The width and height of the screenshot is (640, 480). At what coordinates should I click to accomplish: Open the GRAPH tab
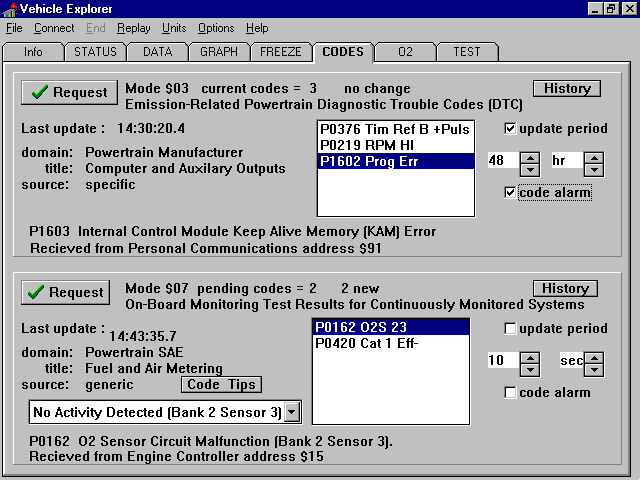click(x=218, y=51)
